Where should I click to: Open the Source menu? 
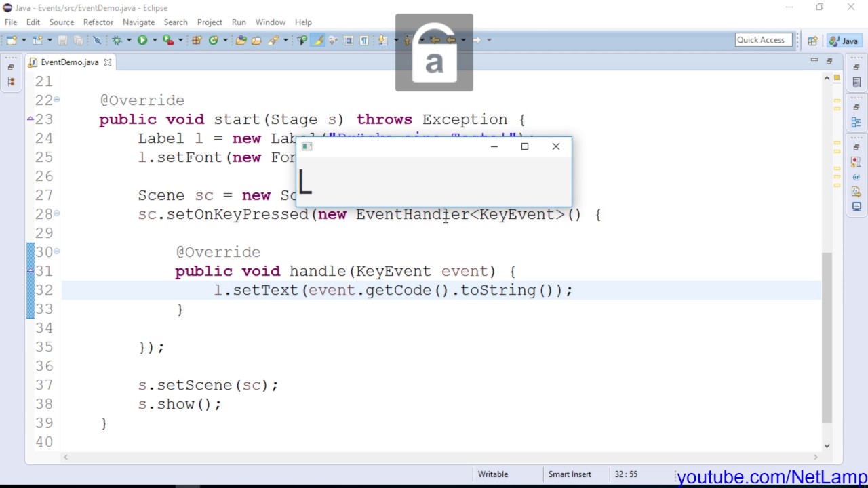(61, 22)
